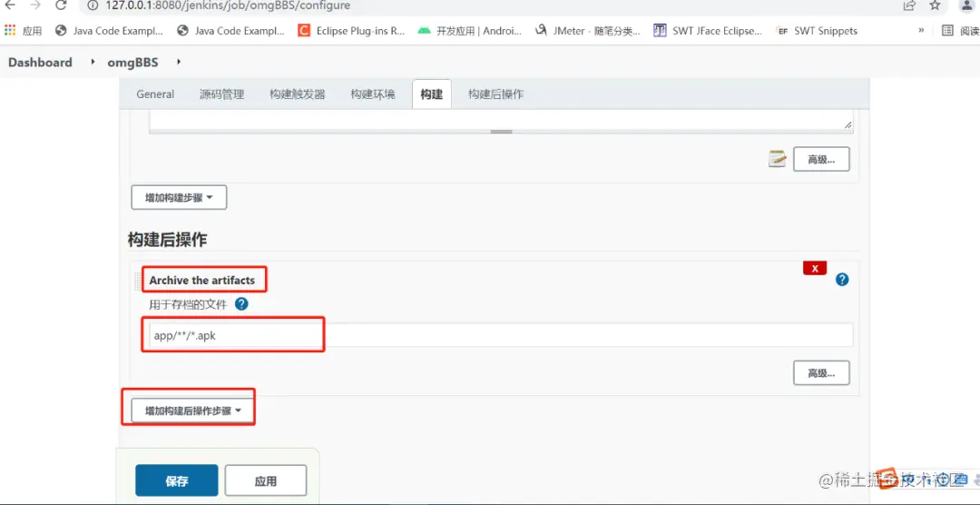980x505 pixels.
Task: Delete Archive the artifacts with red X
Action: 815,268
